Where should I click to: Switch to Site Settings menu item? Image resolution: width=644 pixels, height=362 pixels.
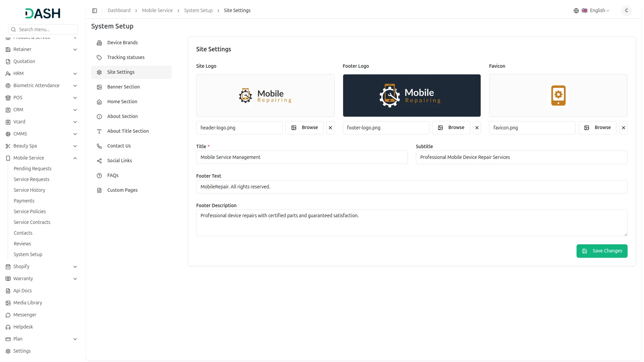121,72
